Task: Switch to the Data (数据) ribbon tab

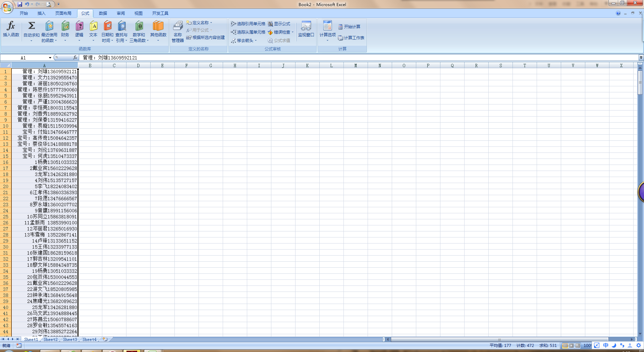Action: point(103,13)
